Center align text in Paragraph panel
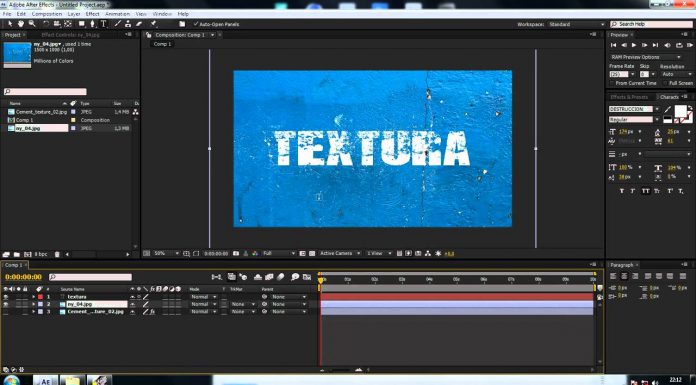 pos(624,276)
